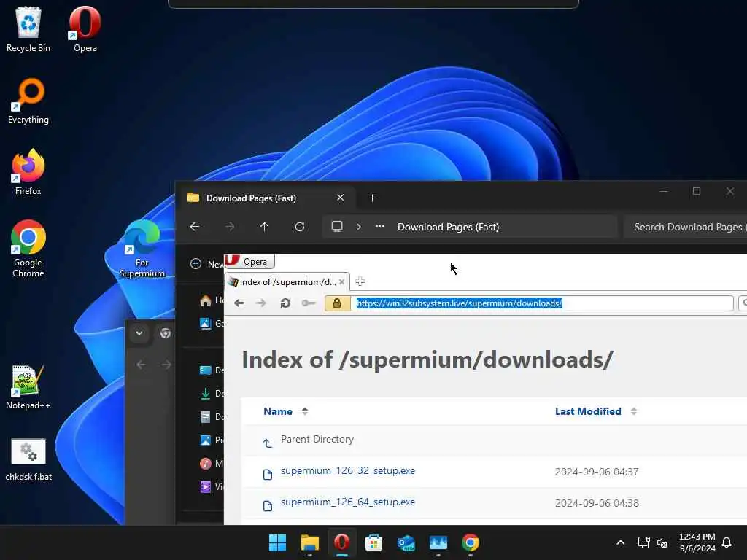Open Home in File Explorer sidebar
747x560 pixels.
[212, 300]
